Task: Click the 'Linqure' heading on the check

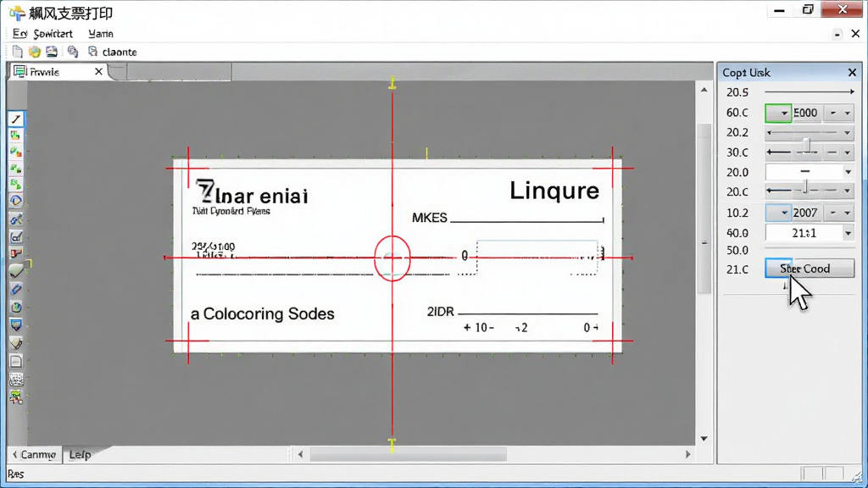Action: pyautogui.click(x=554, y=191)
